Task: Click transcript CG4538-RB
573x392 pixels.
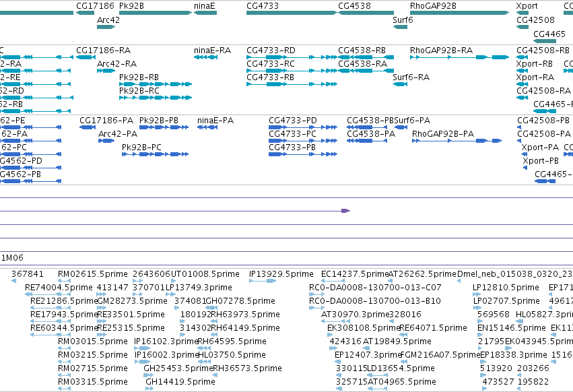Action: pos(362,50)
